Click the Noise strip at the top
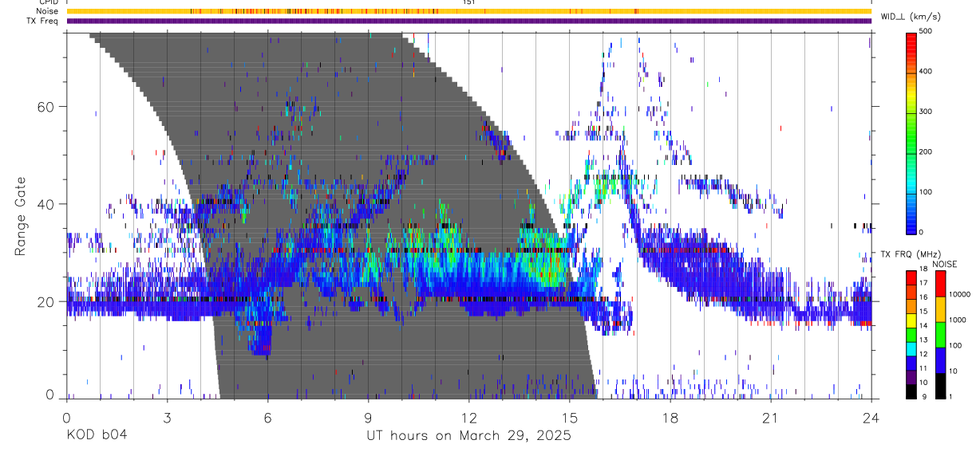The width and height of the screenshot is (980, 452). 468,11
